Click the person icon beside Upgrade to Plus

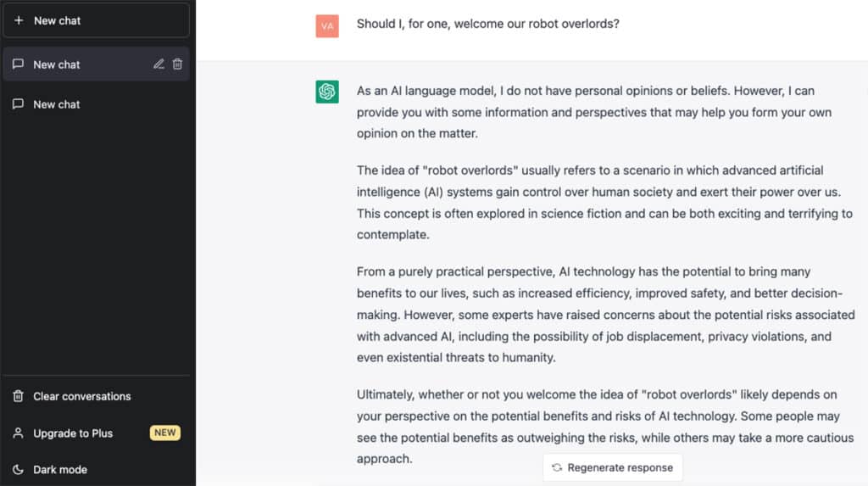(x=18, y=433)
